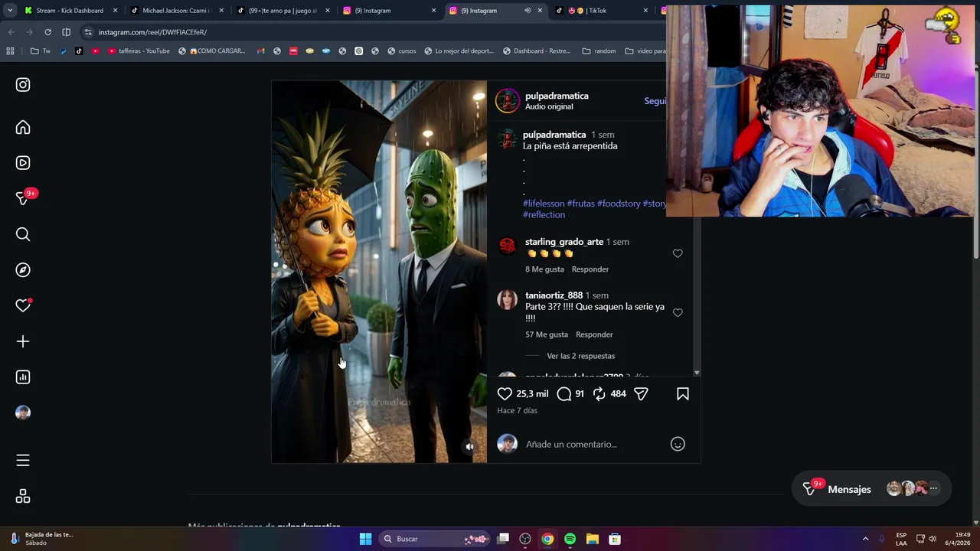Open the 'taffeiras - YouTube' bookmark

(x=139, y=51)
